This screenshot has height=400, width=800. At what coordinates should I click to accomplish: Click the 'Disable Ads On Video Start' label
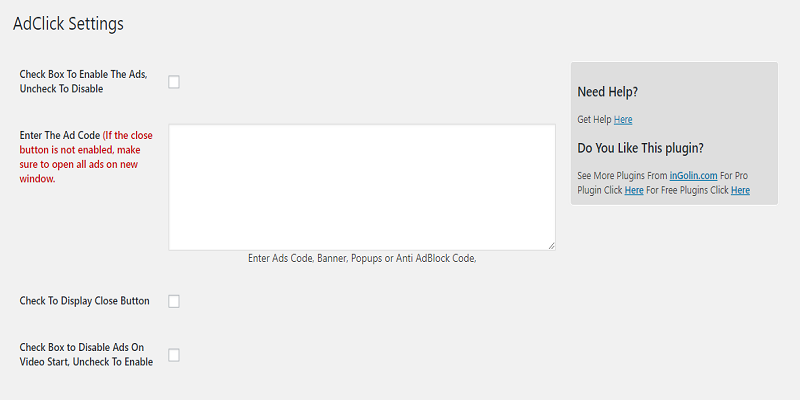[x=86, y=355]
